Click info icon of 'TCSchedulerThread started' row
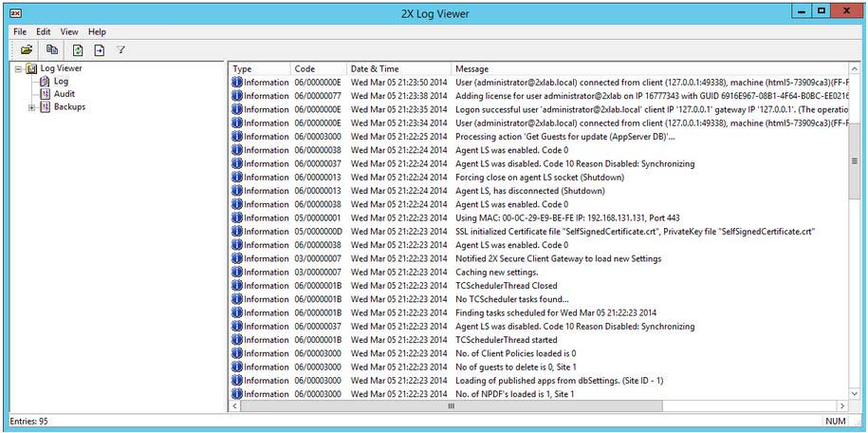 coord(237,339)
